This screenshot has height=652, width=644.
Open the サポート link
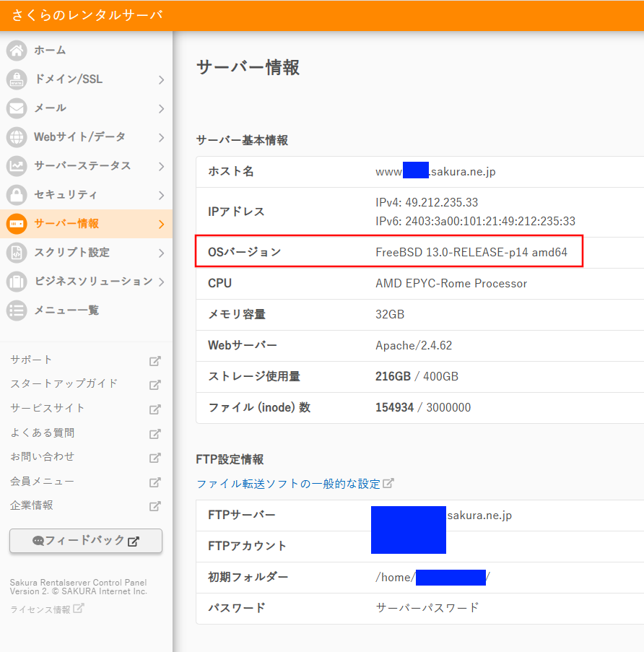pyautogui.click(x=31, y=360)
